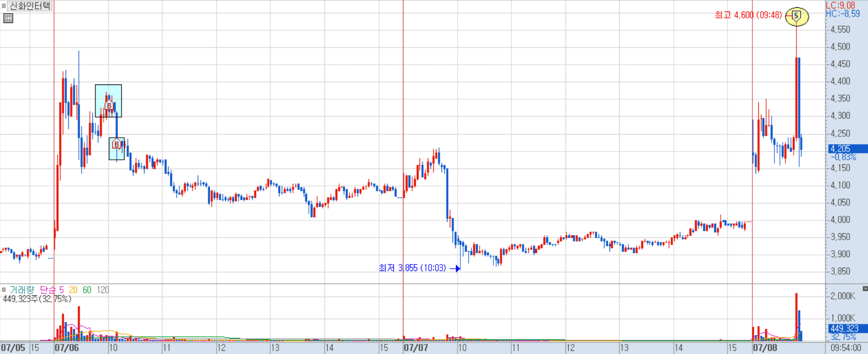Viewport: 868px width, 354px height.
Task: Click the LC:9.08 value
Action: (840, 5)
